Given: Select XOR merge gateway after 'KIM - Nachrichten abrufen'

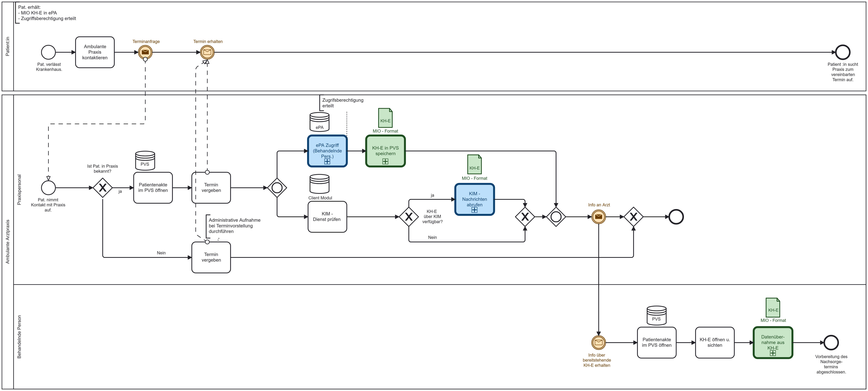Looking at the screenshot, I should [x=525, y=217].
